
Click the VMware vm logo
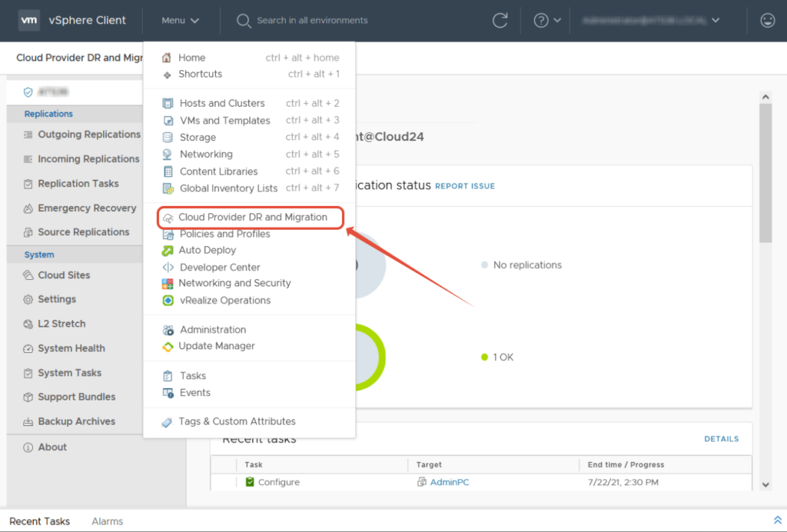click(x=29, y=21)
